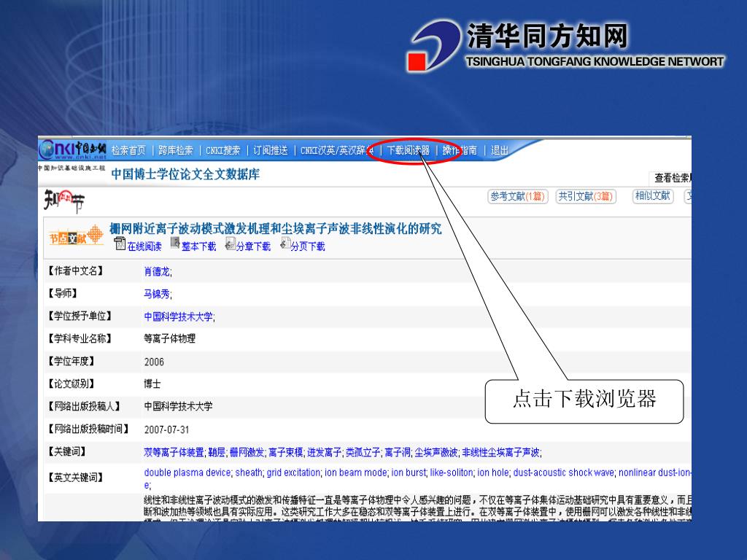The width and height of the screenshot is (747, 560).
Task: Click English keyword dust-acoustic shock wave
Action: tap(564, 472)
